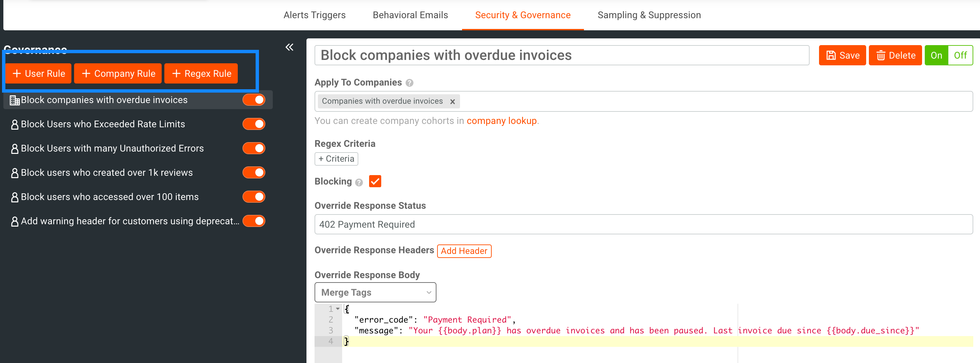Open the Sampling & Suppression tab
The height and width of the screenshot is (363, 980).
[x=649, y=15]
